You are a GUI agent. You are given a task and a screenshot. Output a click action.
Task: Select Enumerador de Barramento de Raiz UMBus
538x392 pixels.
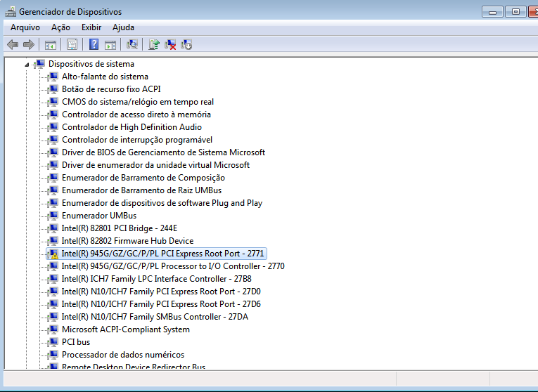(x=141, y=190)
